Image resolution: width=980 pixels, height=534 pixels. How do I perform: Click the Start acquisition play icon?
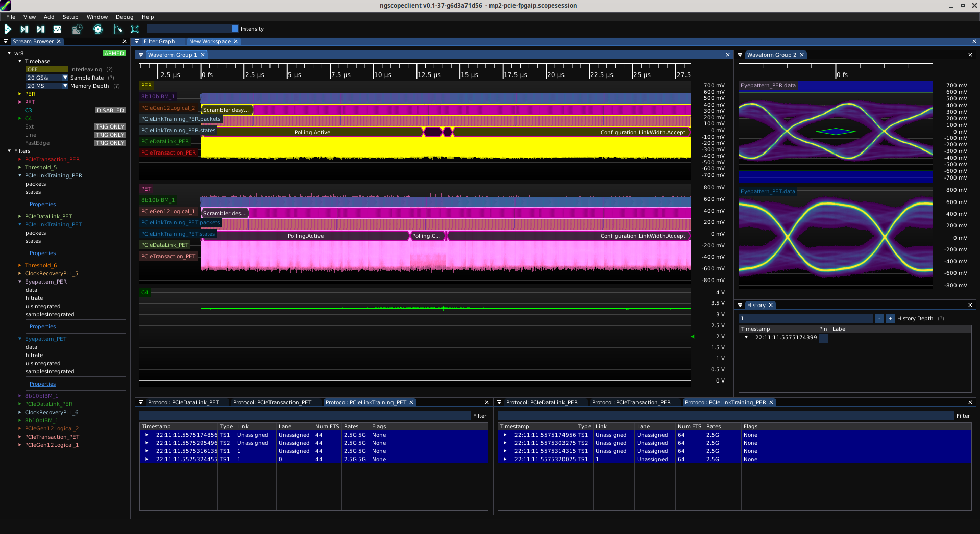(8, 29)
